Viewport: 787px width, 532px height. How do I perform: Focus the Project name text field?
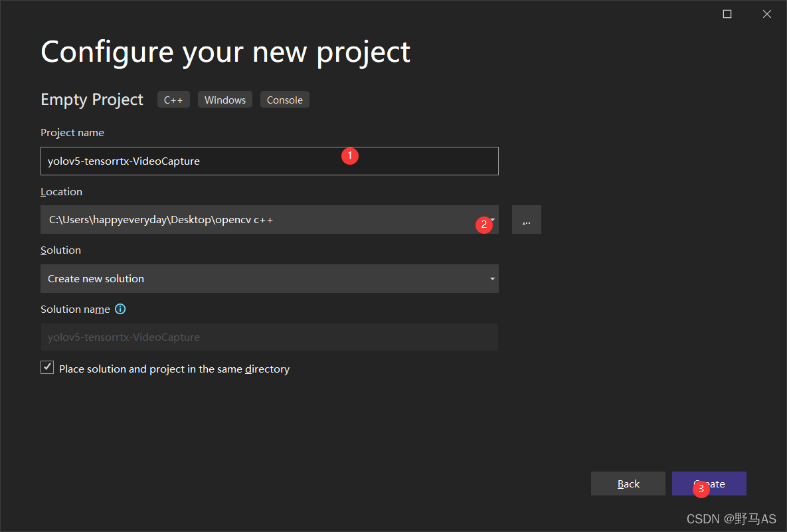coord(199,161)
